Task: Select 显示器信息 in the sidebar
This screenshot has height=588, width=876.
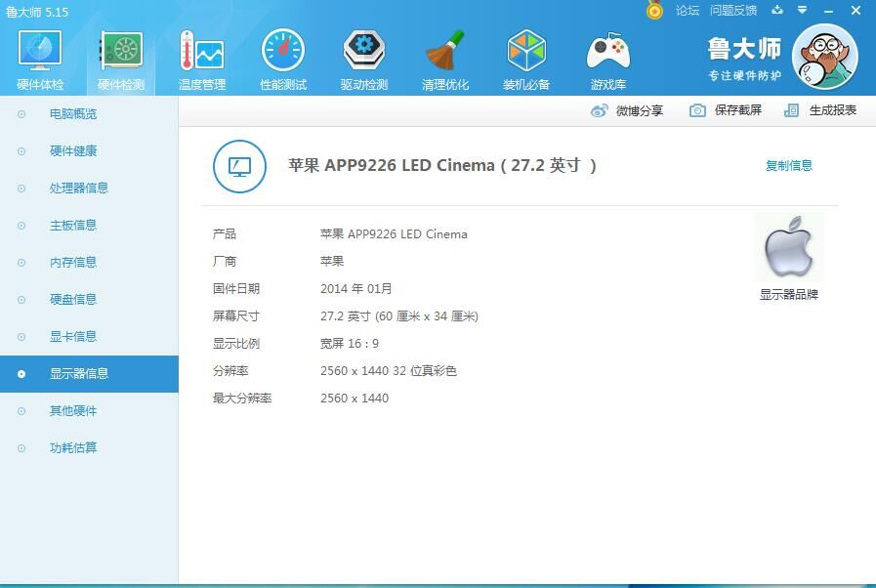Action: [90, 374]
